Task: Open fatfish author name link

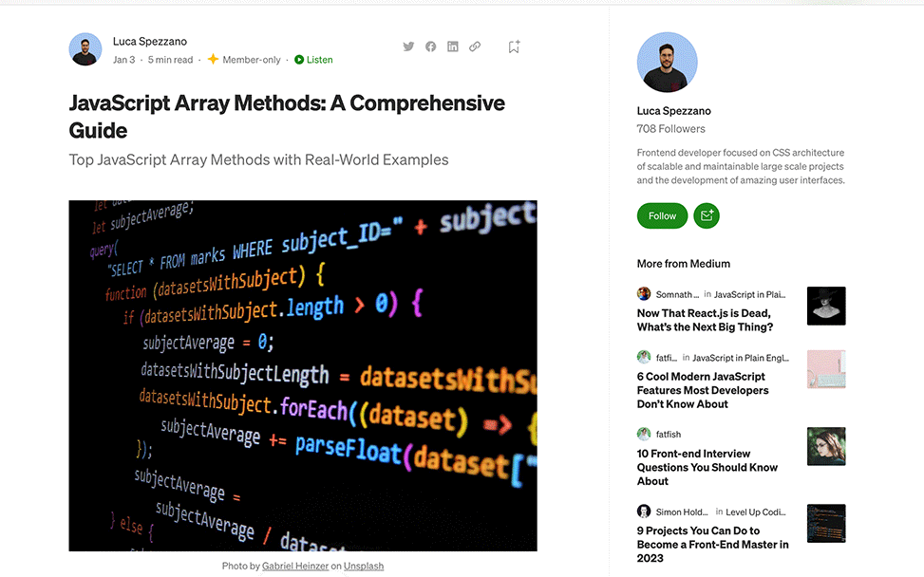Action: 669,435
